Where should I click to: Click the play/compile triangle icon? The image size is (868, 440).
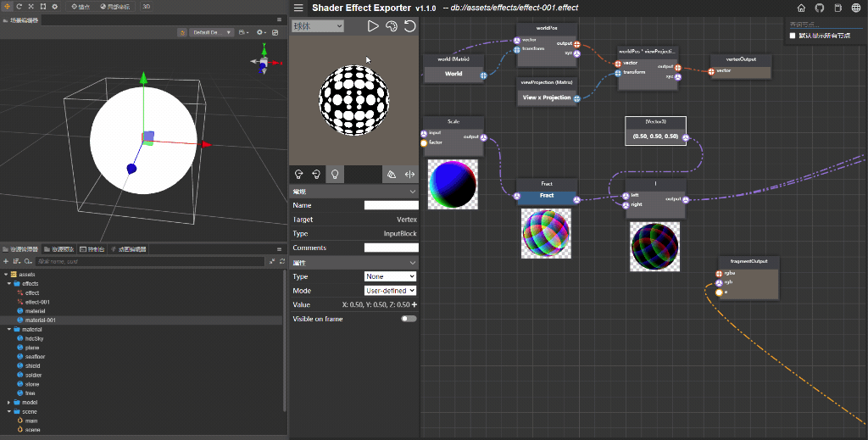(372, 26)
